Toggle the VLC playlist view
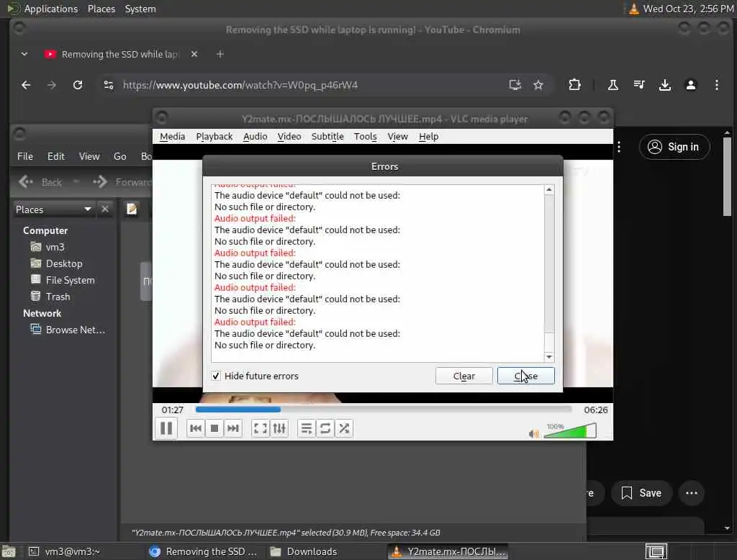This screenshot has height=560, width=737. pyautogui.click(x=307, y=428)
